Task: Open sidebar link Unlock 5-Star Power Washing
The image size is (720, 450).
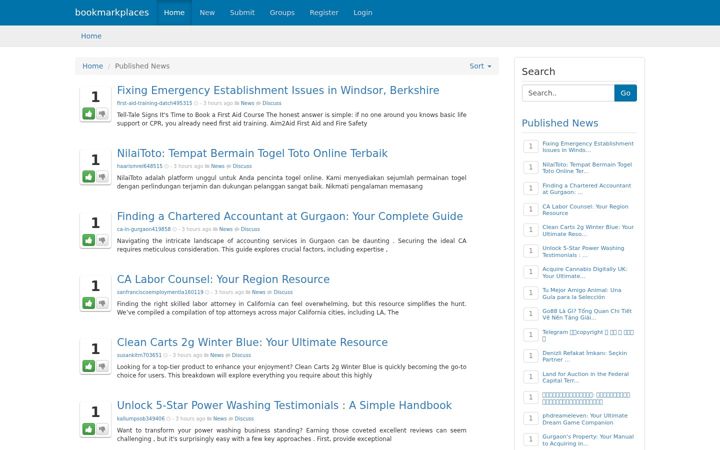Action: coord(583,251)
